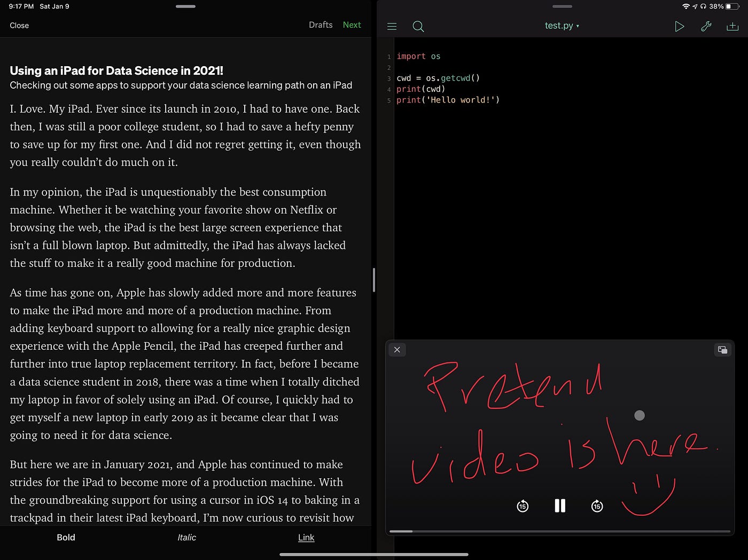
Task: Tap the article title 'Using an iPad for Data Science in 2021!'
Action: [x=116, y=70]
